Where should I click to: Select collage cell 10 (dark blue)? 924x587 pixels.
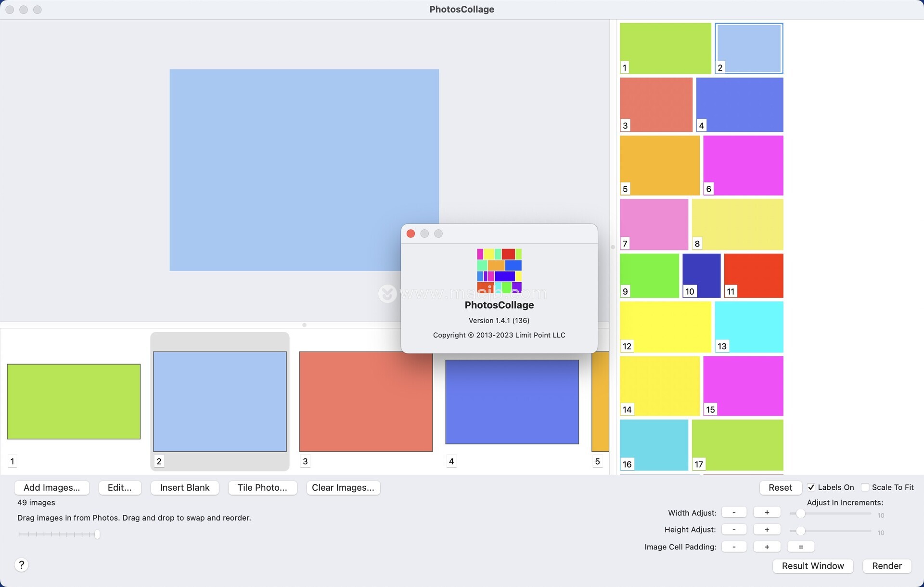[x=702, y=275]
